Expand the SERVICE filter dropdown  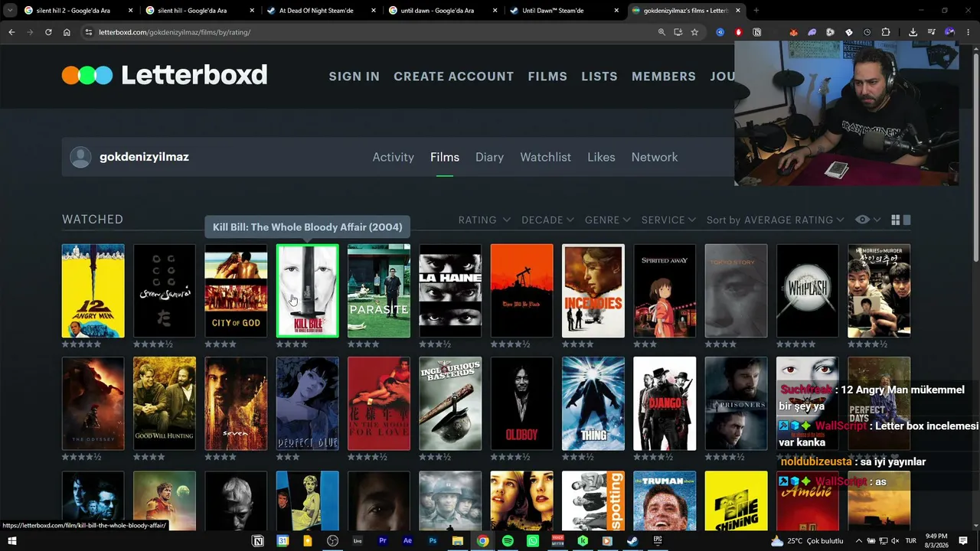point(668,220)
